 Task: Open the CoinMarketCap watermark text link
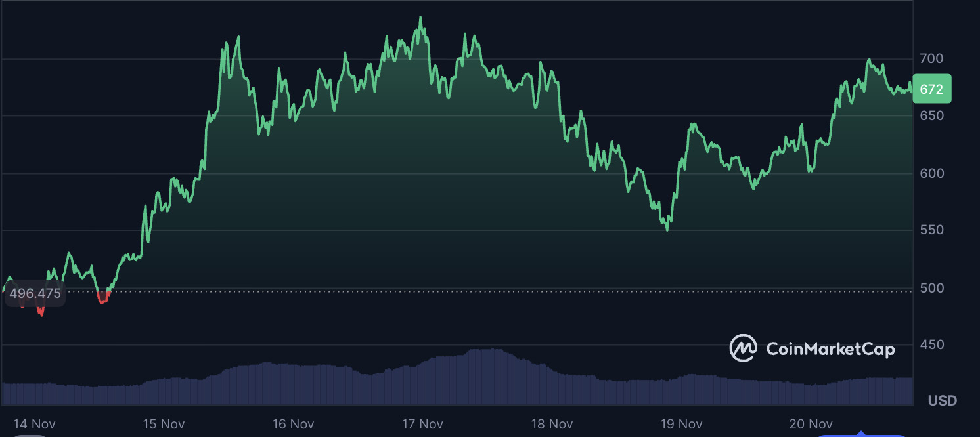[x=830, y=349]
